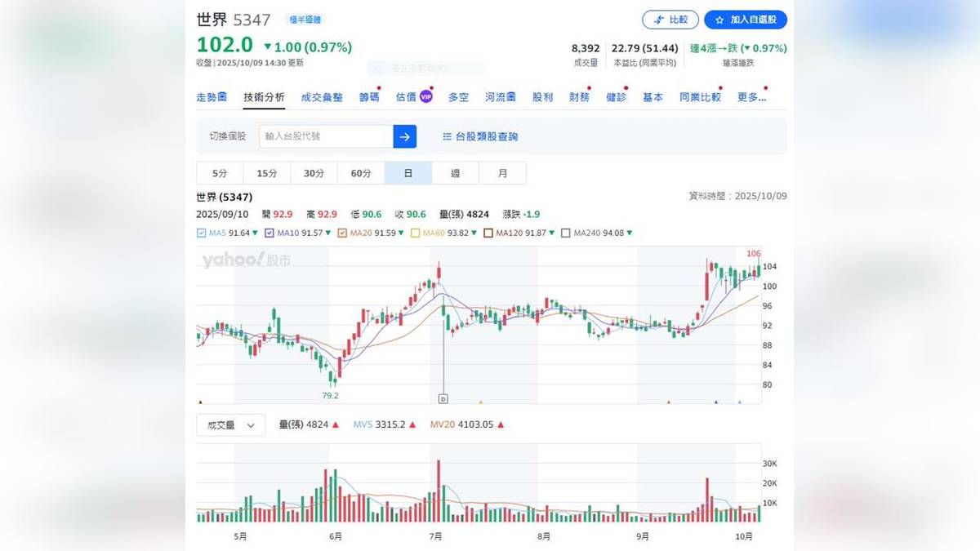Click the 檀半導體 tag beside the stock name
The image size is (980, 551).
click(304, 19)
